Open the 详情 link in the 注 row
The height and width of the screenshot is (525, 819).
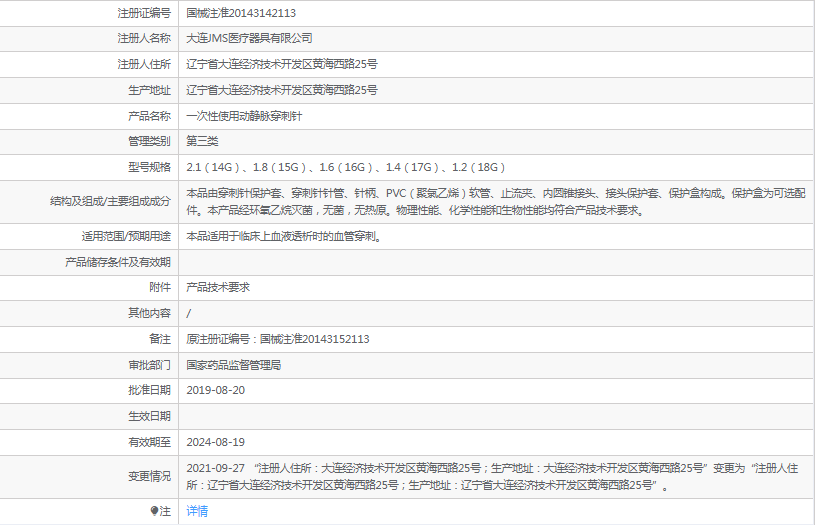pyautogui.click(x=197, y=511)
